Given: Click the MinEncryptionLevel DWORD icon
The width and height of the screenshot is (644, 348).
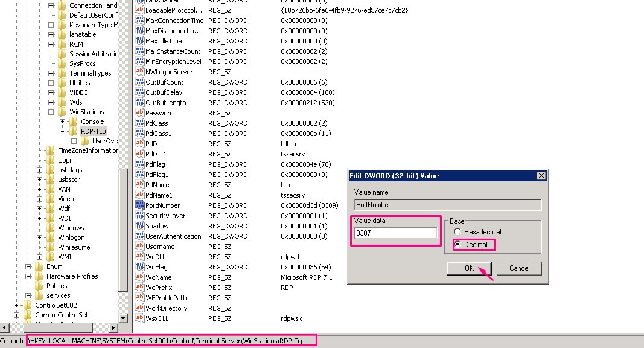Looking at the screenshot, I should point(139,61).
